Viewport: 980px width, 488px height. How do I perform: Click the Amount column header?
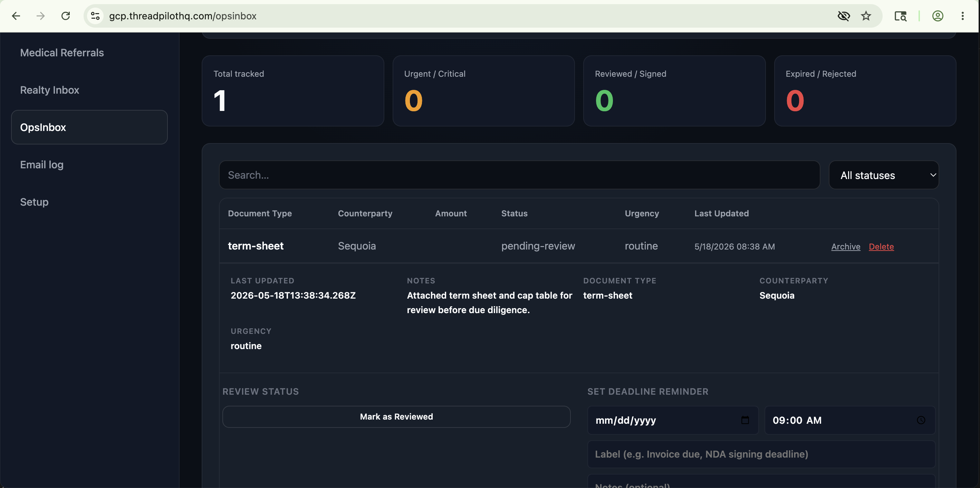click(451, 213)
